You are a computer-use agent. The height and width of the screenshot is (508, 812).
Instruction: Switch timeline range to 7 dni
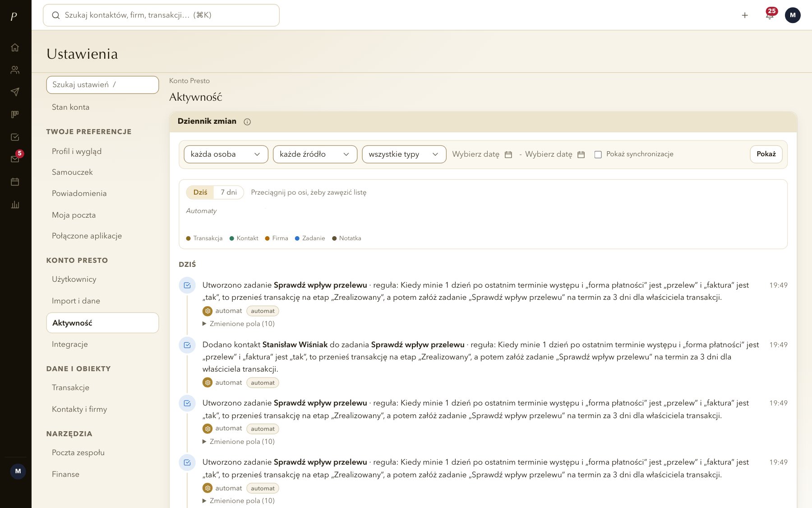[x=229, y=192]
